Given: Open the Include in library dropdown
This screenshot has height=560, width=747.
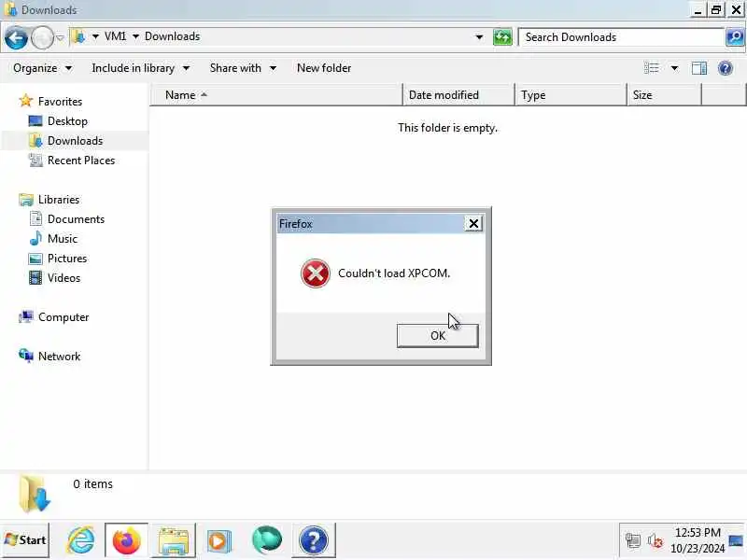Looking at the screenshot, I should pos(141,68).
